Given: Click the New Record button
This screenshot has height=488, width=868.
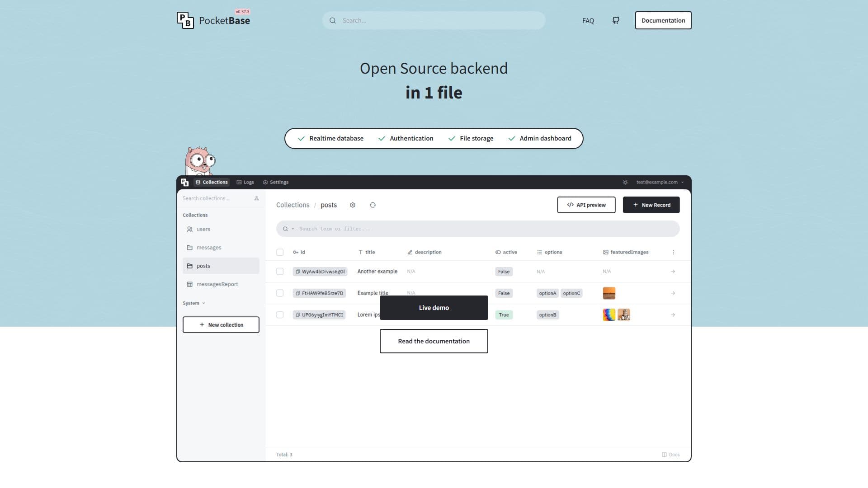Looking at the screenshot, I should click(x=651, y=205).
